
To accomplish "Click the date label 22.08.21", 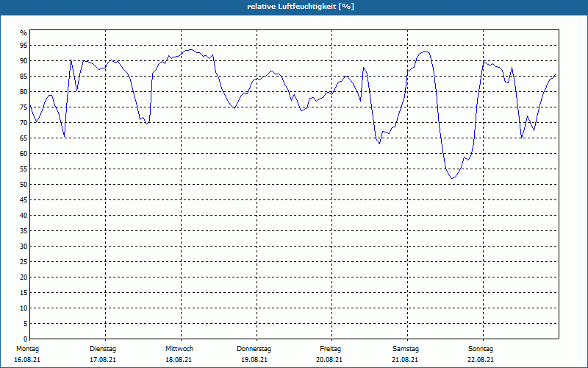I will point(481,360).
